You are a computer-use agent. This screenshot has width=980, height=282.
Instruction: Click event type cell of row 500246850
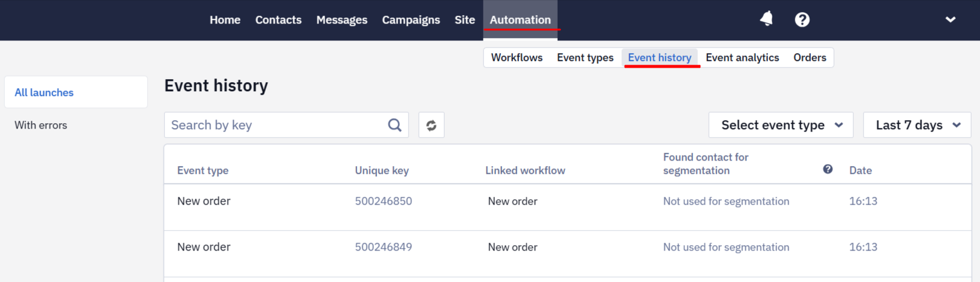[204, 201]
